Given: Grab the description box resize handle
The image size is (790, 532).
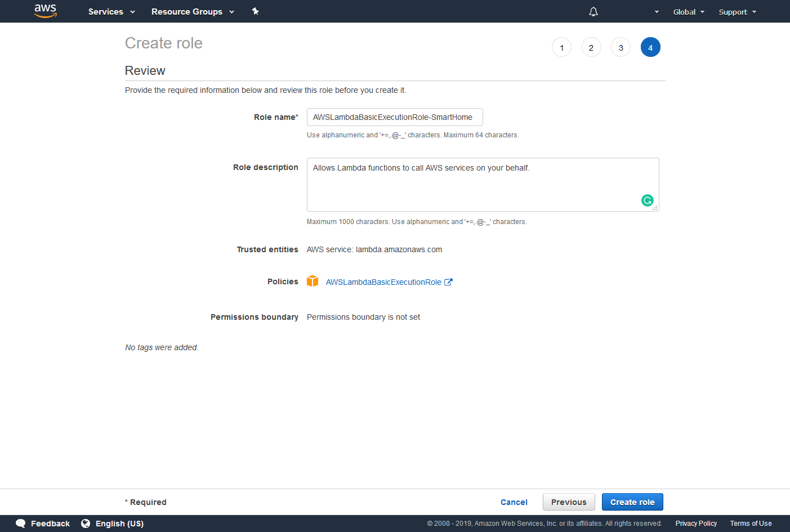Looking at the screenshot, I should click(x=655, y=208).
